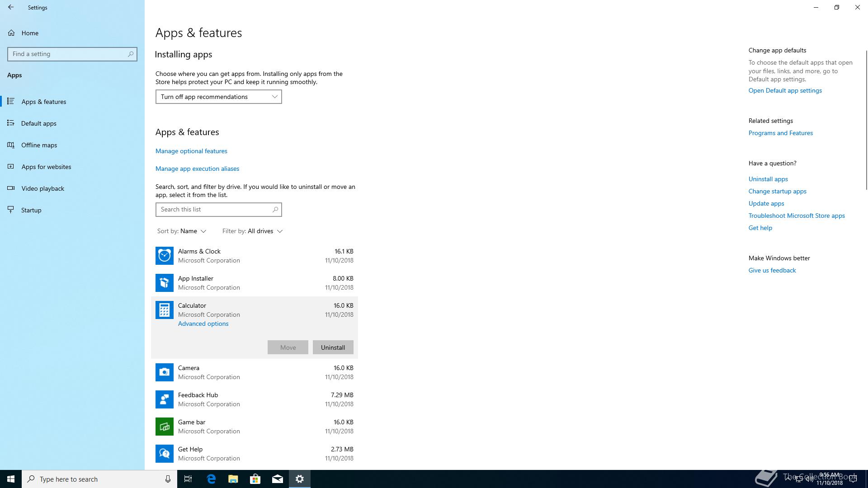Open the Action Center notification icon
Image resolution: width=868 pixels, height=488 pixels.
point(853,479)
